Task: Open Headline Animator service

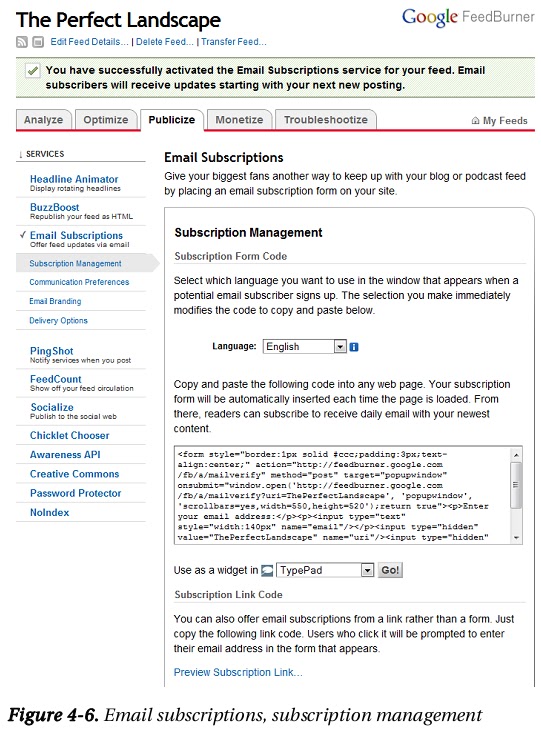Action: (74, 179)
